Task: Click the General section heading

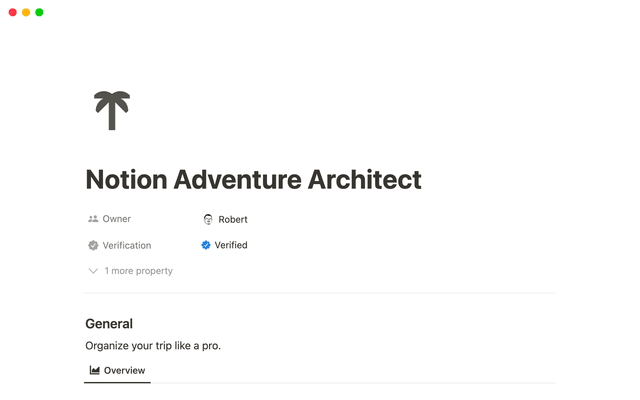Action: coord(109,324)
